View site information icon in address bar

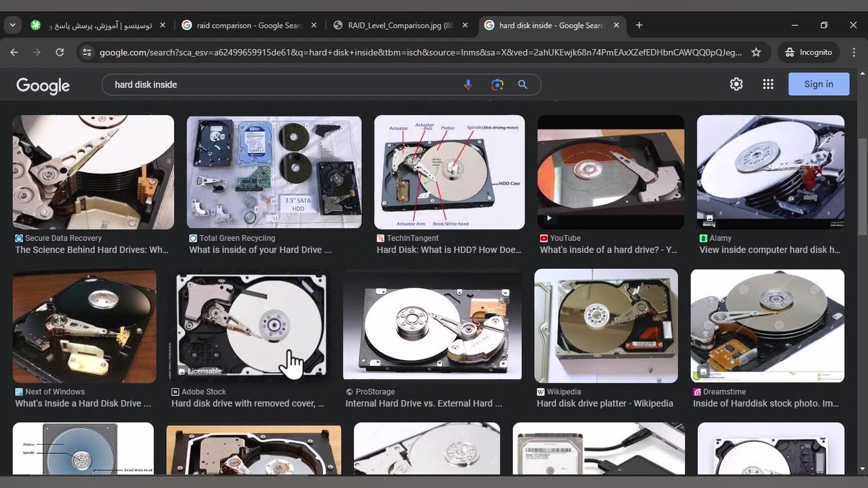click(87, 52)
